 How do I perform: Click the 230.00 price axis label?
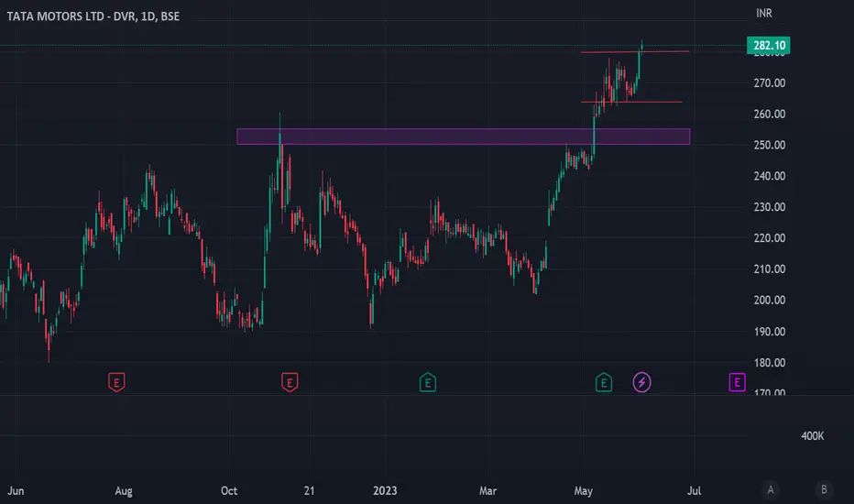769,207
